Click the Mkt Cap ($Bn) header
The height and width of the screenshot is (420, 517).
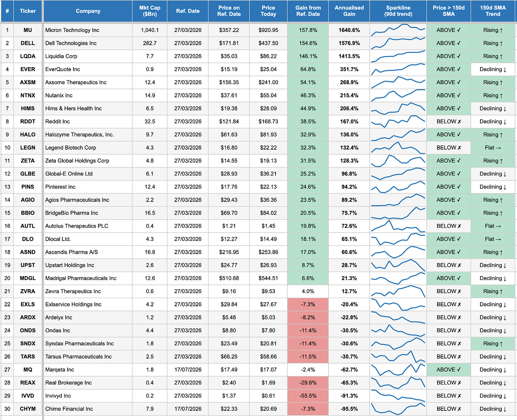tap(150, 11)
